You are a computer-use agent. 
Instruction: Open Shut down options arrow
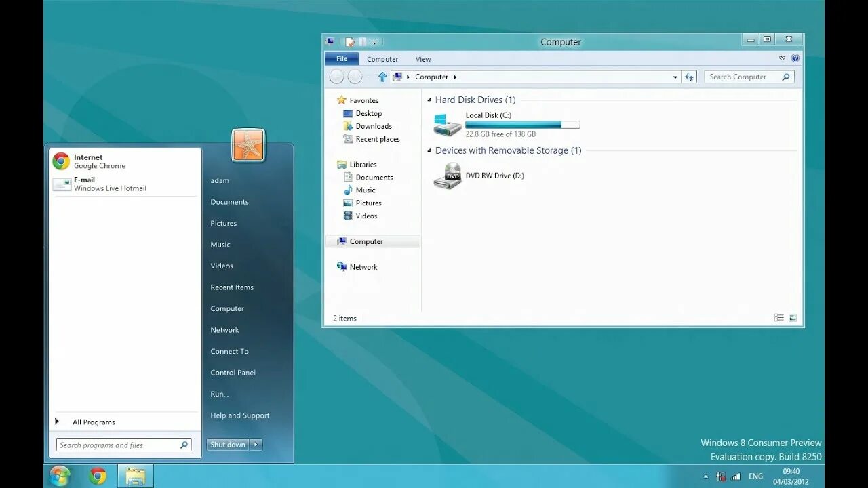point(256,445)
